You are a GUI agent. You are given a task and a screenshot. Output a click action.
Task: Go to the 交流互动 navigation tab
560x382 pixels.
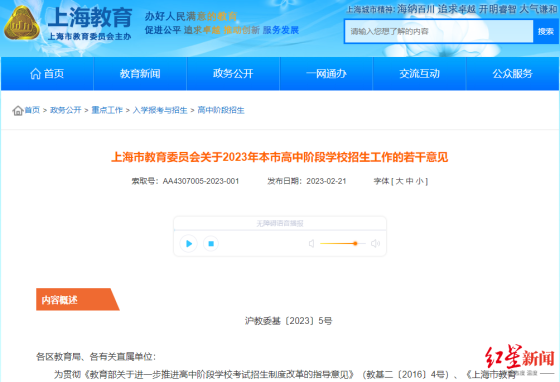[x=419, y=74]
